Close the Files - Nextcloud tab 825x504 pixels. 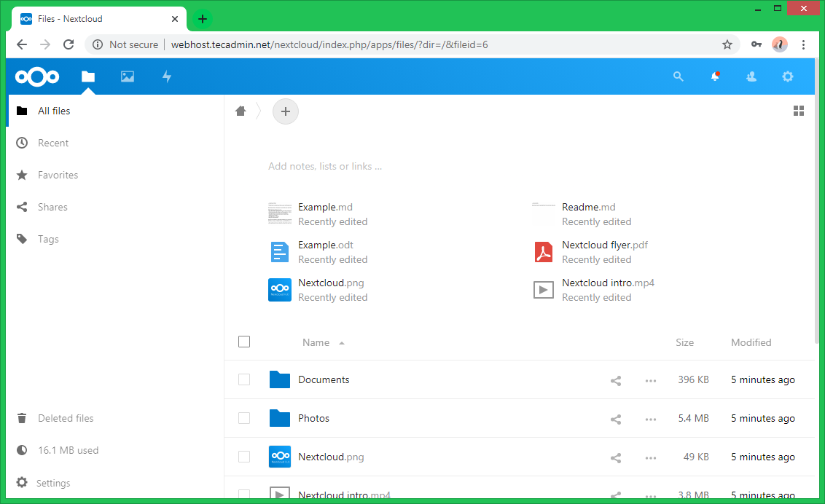point(175,19)
